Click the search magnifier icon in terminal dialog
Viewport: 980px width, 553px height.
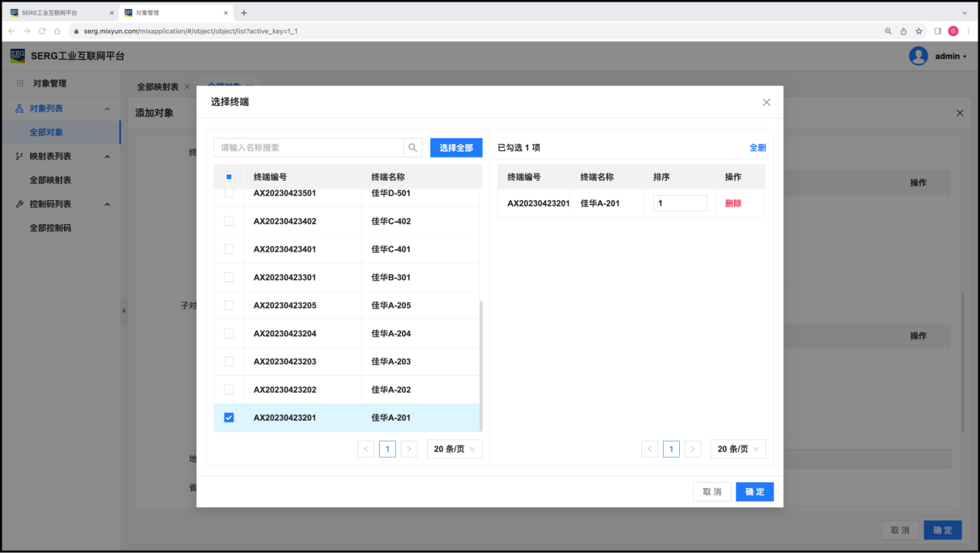(413, 148)
